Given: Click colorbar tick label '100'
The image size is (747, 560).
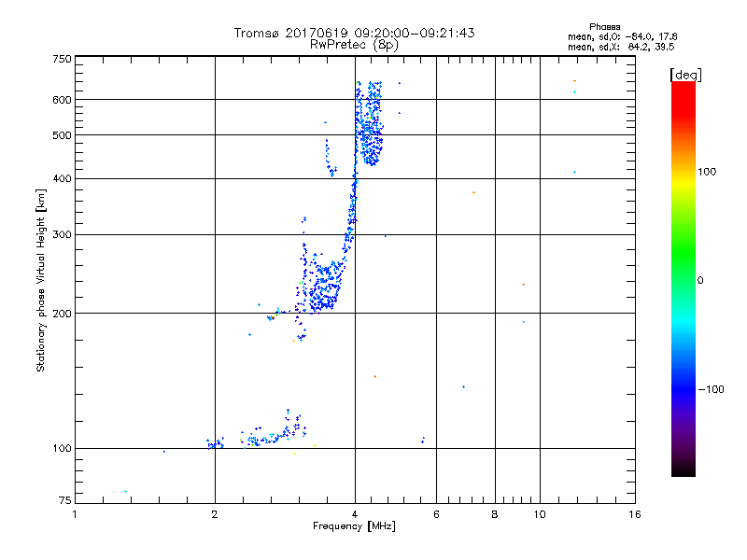Looking at the screenshot, I should [707, 172].
